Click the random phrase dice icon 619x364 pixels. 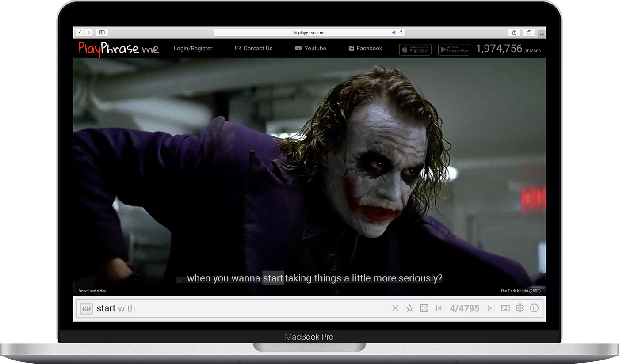coord(424,308)
